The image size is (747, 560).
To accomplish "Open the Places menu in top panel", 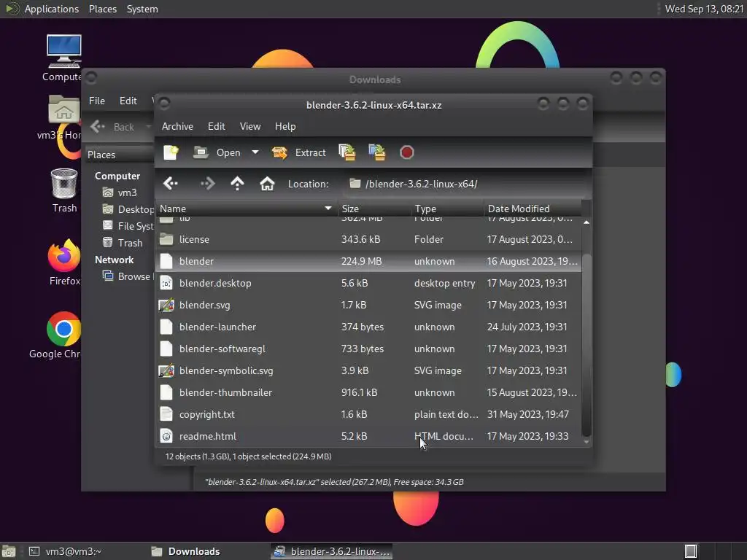I will [102, 9].
